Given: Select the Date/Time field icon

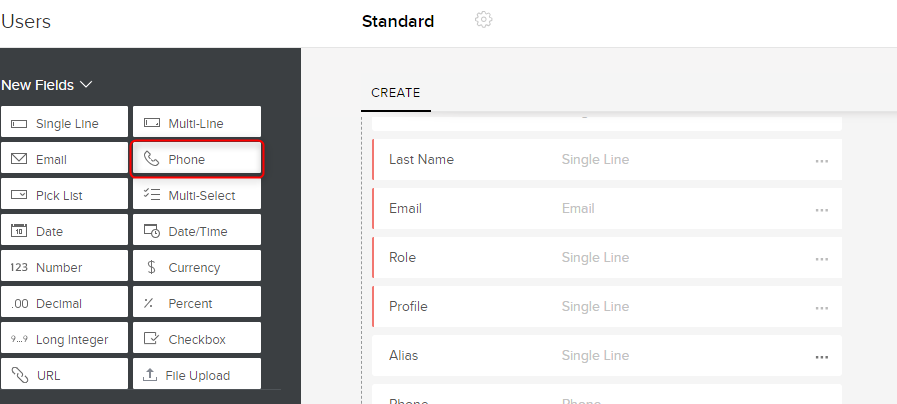Looking at the screenshot, I should 152,231.
